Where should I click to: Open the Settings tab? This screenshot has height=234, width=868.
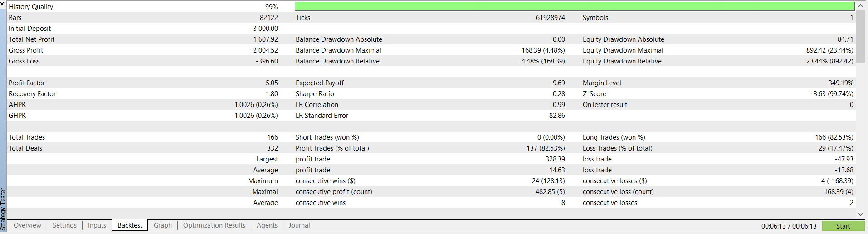pyautogui.click(x=64, y=225)
